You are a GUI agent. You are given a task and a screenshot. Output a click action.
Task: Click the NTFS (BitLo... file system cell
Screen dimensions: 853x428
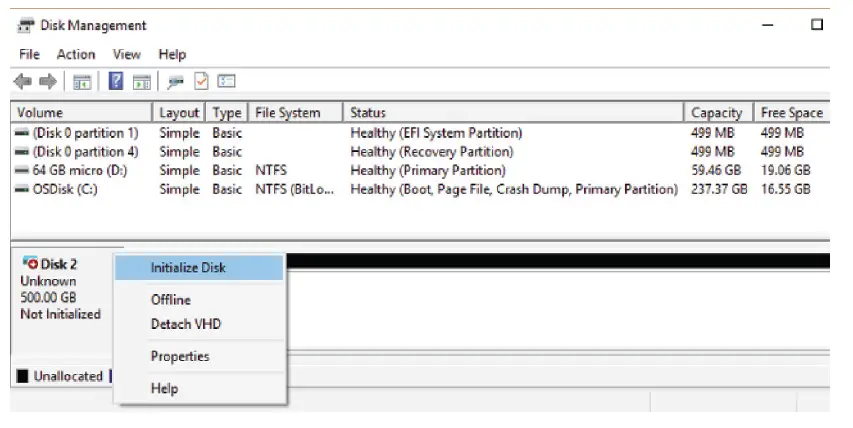point(294,189)
